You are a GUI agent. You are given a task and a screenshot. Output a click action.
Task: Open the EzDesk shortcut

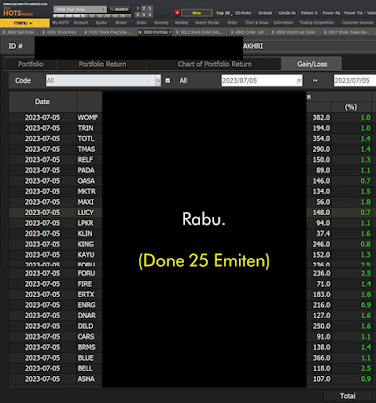[265, 13]
